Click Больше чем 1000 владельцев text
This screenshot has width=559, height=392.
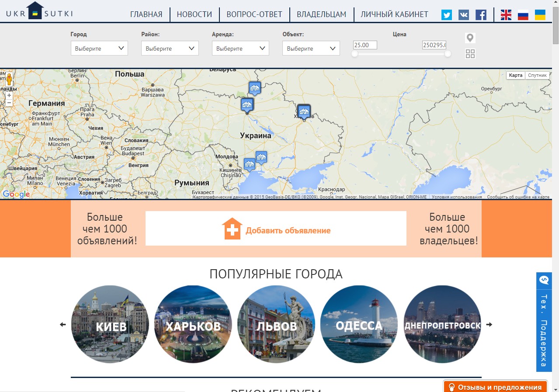point(449,229)
